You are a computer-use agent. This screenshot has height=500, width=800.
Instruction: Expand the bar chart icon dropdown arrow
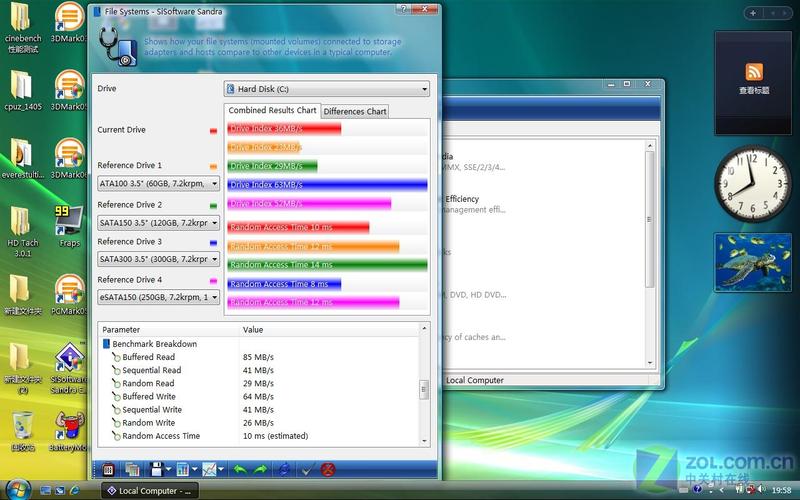195,469
